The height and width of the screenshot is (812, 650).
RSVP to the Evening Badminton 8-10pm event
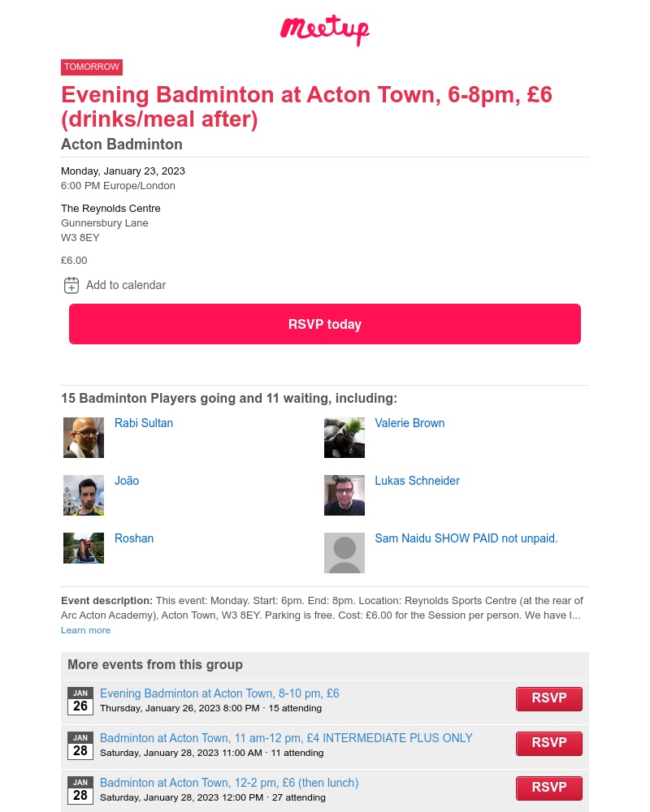(549, 698)
